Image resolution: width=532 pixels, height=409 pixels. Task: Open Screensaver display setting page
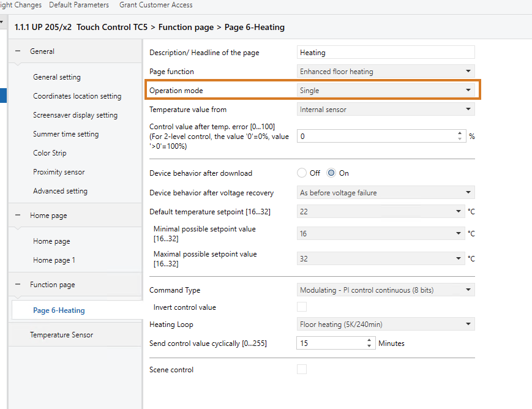pyautogui.click(x=75, y=115)
